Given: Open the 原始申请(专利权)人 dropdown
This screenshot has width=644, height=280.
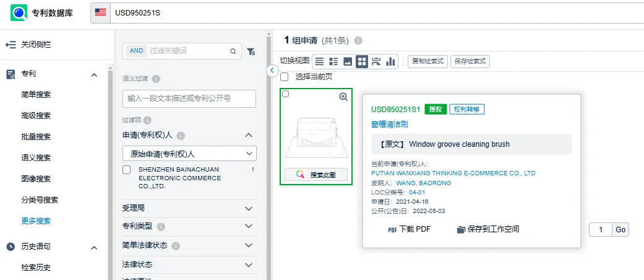Looking at the screenshot, I should [x=189, y=154].
